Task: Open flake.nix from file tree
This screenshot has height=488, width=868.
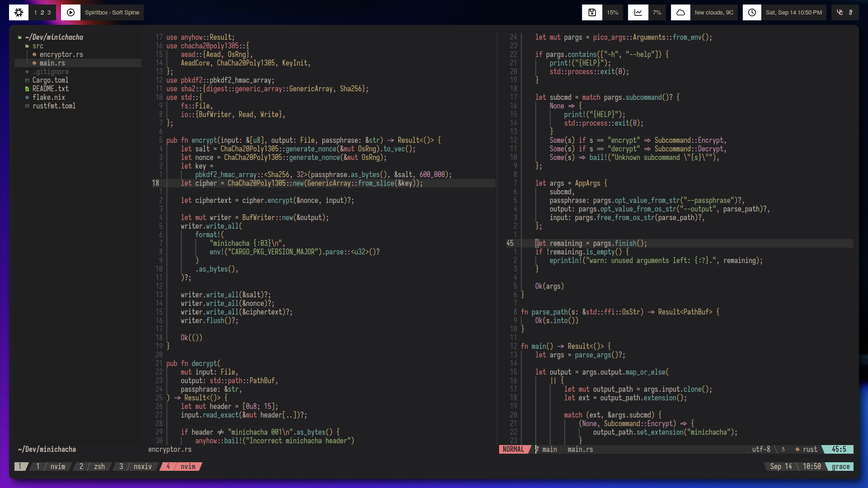Action: (x=48, y=98)
